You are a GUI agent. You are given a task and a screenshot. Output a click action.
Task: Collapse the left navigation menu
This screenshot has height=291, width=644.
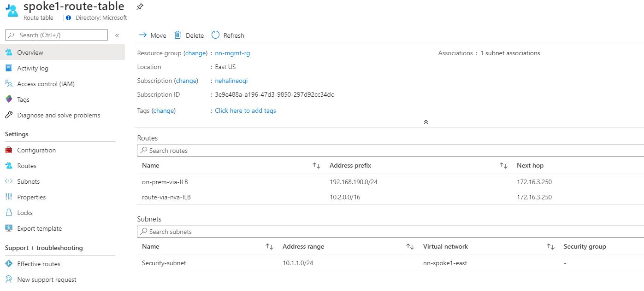[x=117, y=35]
